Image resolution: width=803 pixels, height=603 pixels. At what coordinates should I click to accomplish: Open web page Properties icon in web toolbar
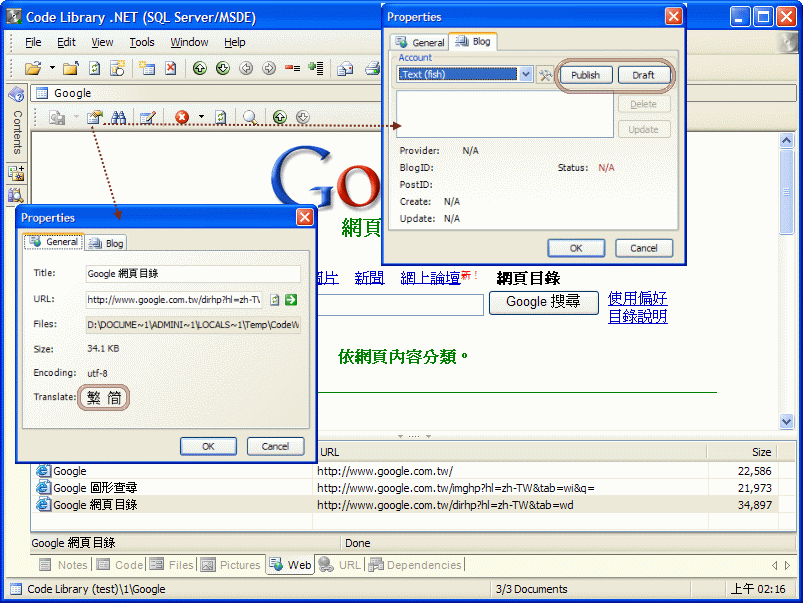point(95,117)
